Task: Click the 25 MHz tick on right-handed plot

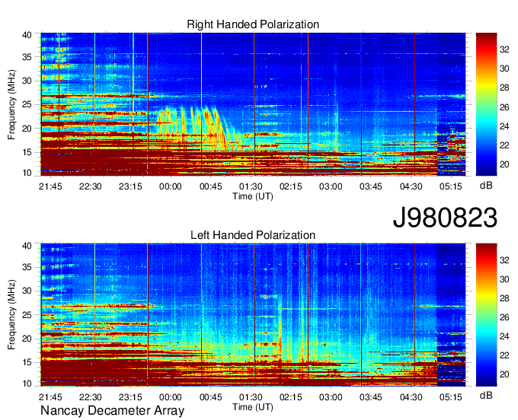Action: pyautogui.click(x=27, y=104)
